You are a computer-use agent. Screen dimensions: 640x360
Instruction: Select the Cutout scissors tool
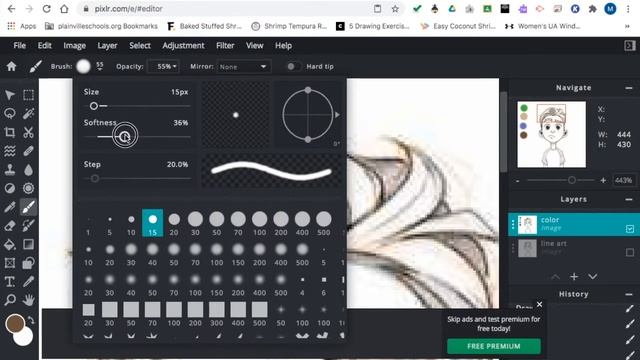point(28,132)
